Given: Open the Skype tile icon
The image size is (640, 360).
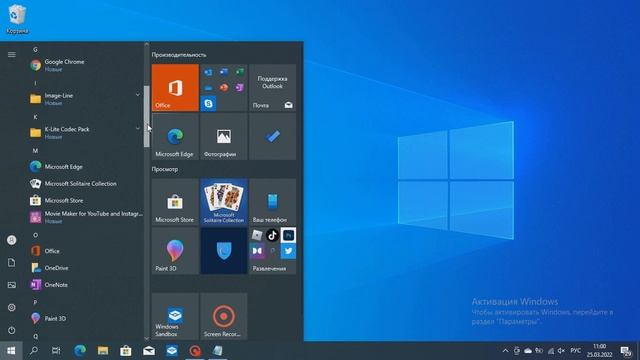Looking at the screenshot, I should coord(208,104).
